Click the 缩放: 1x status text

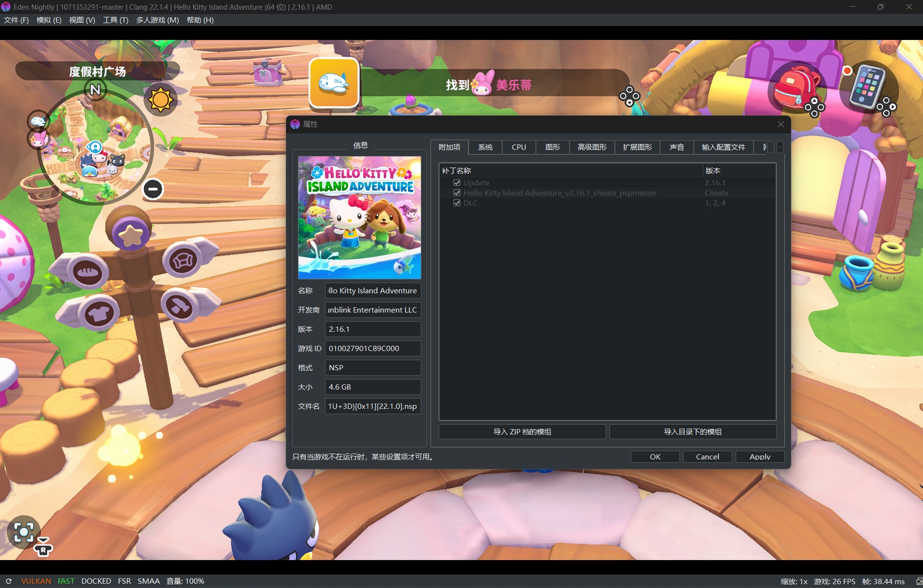pos(794,581)
